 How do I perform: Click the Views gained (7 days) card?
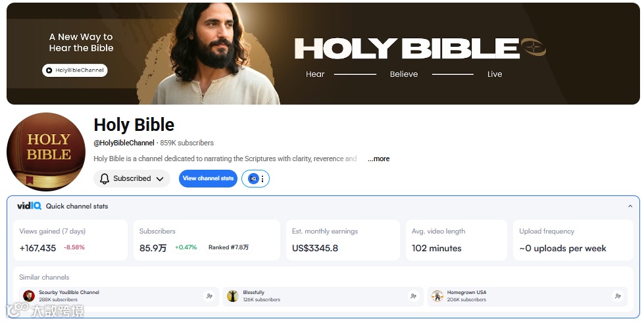tap(70, 240)
